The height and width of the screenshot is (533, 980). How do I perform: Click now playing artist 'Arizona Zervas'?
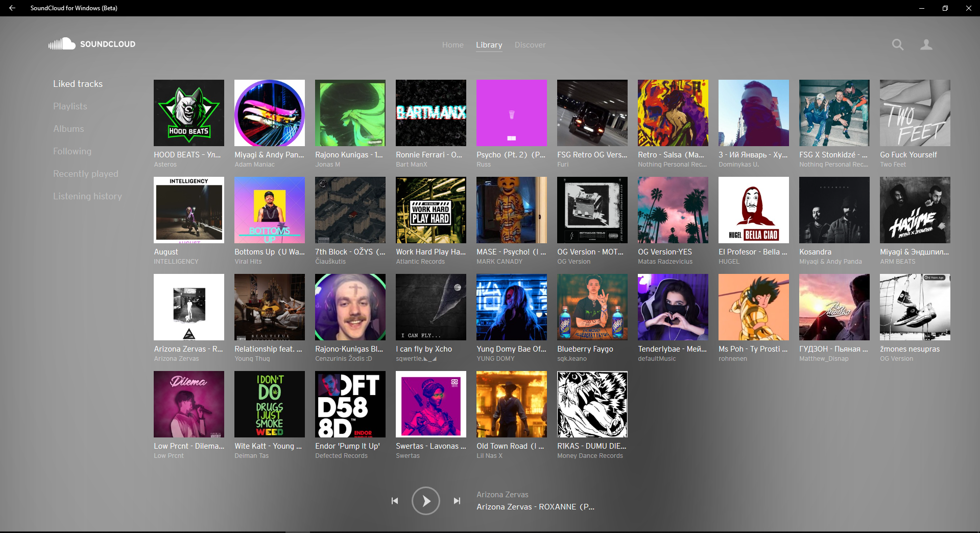click(x=503, y=495)
